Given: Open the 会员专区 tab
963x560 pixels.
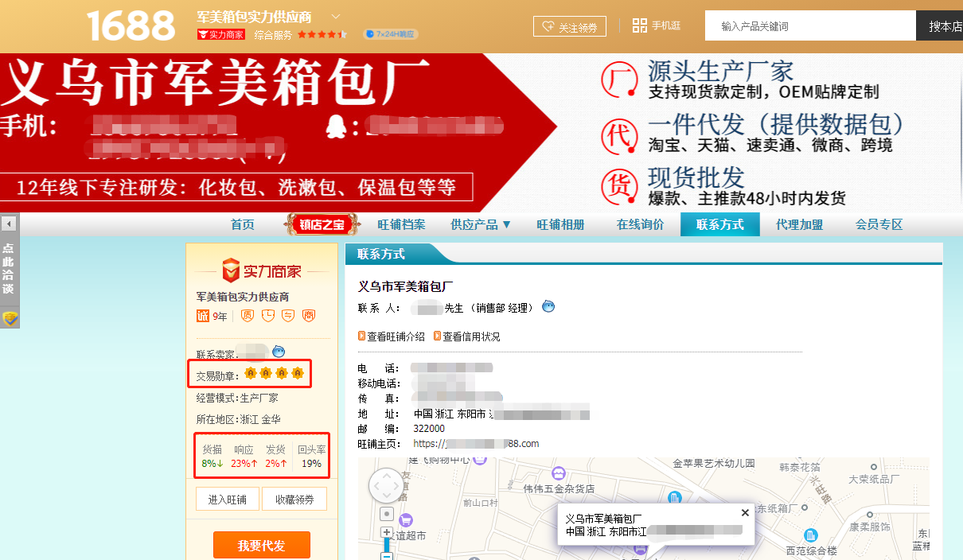Looking at the screenshot, I should [879, 225].
